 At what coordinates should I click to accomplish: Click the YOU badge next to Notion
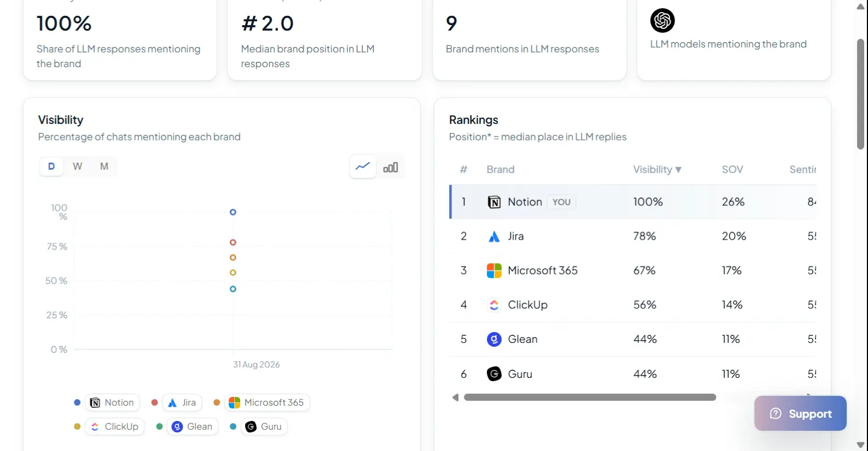point(561,202)
